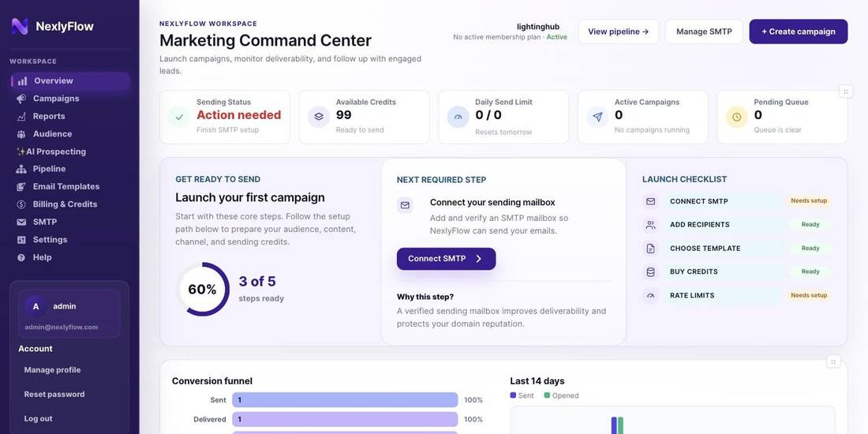
Task: Select the ADD RECIPIENTS checklist row
Action: 737,225
